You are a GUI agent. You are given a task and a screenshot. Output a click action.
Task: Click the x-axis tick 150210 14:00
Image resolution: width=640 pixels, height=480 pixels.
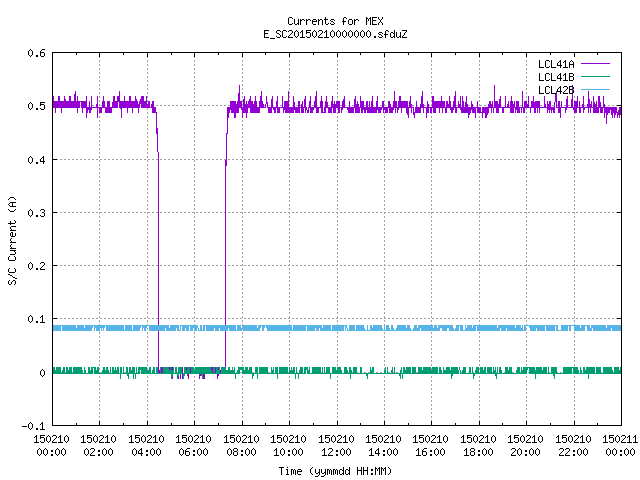click(384, 446)
